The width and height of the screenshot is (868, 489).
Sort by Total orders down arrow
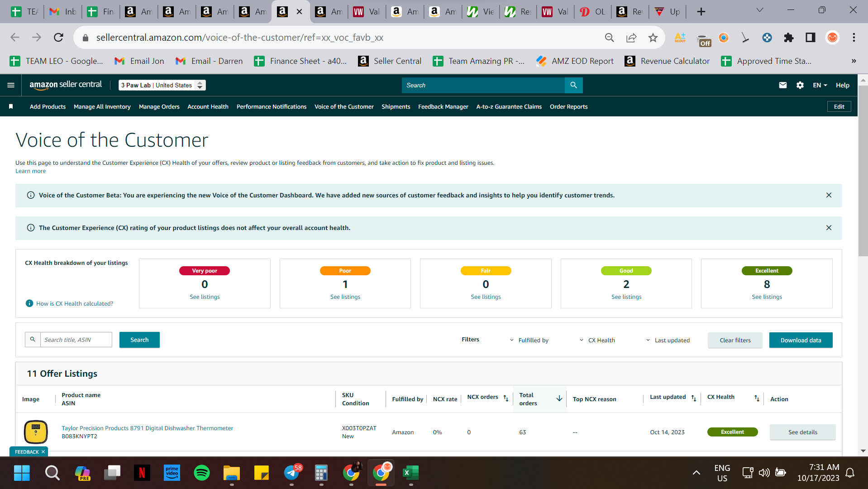(559, 398)
